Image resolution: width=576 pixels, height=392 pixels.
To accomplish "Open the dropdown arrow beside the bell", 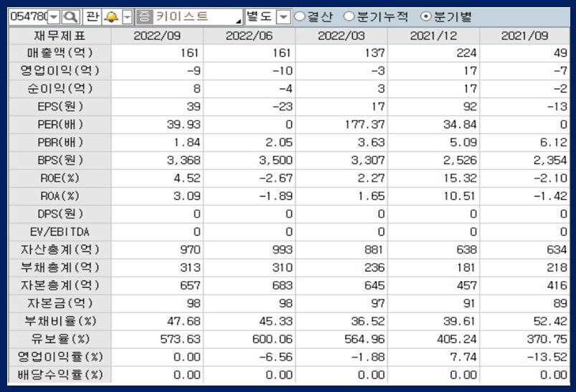I will 127,17.
